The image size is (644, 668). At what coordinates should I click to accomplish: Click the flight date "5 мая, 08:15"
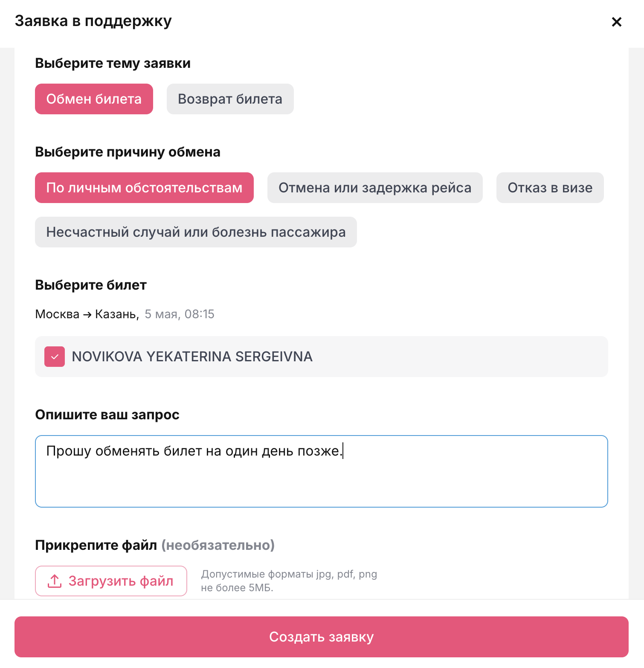point(179,314)
